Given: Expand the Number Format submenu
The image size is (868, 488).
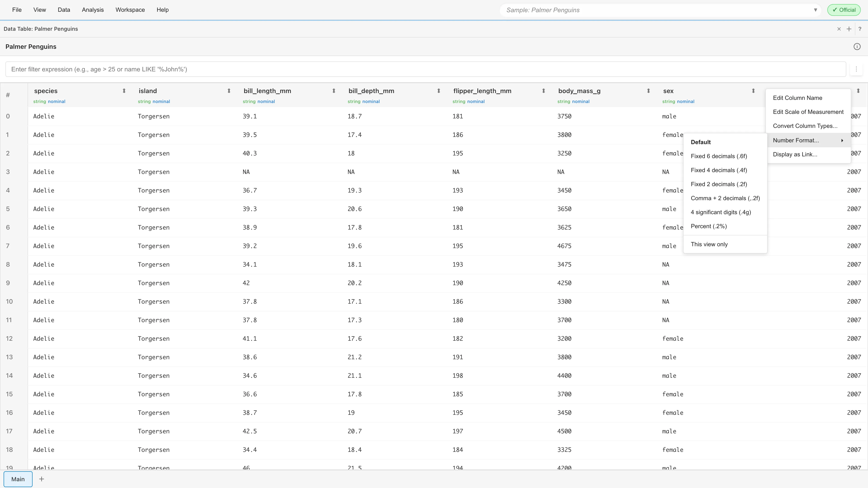Looking at the screenshot, I should click(809, 141).
